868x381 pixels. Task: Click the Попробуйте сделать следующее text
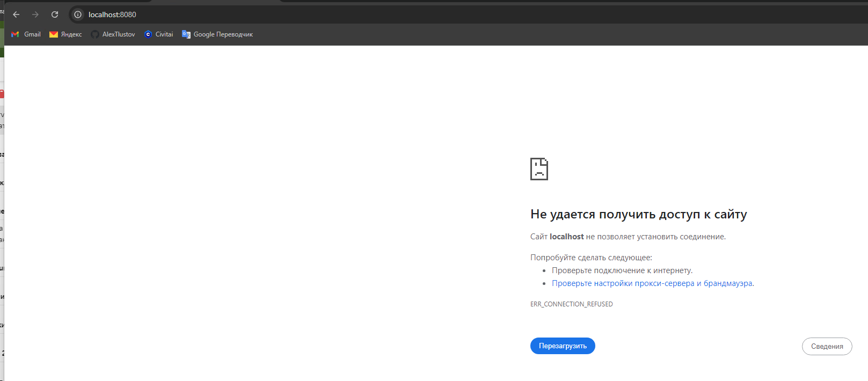pyautogui.click(x=591, y=258)
